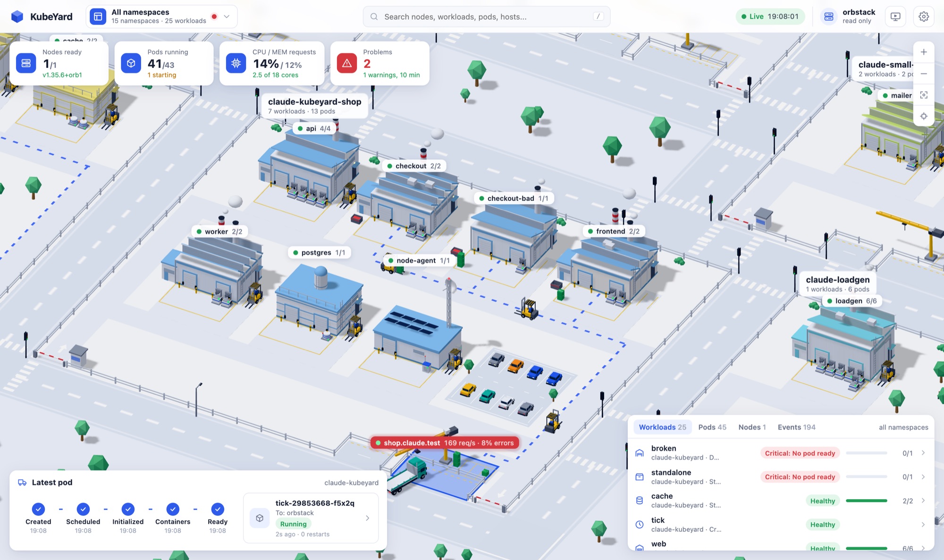This screenshot has width=944, height=560.
Task: Click the Live 19:08:01 status badge
Action: click(770, 17)
